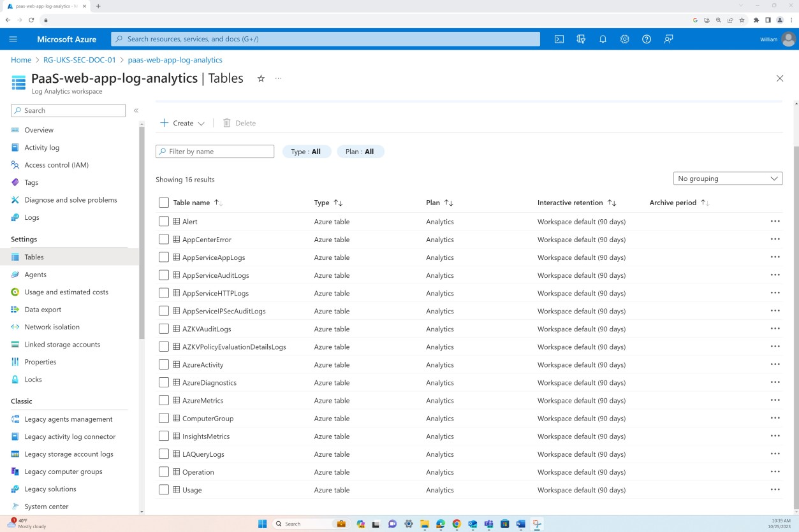Switch to Activity log
This screenshot has width=799, height=532.
click(41, 147)
